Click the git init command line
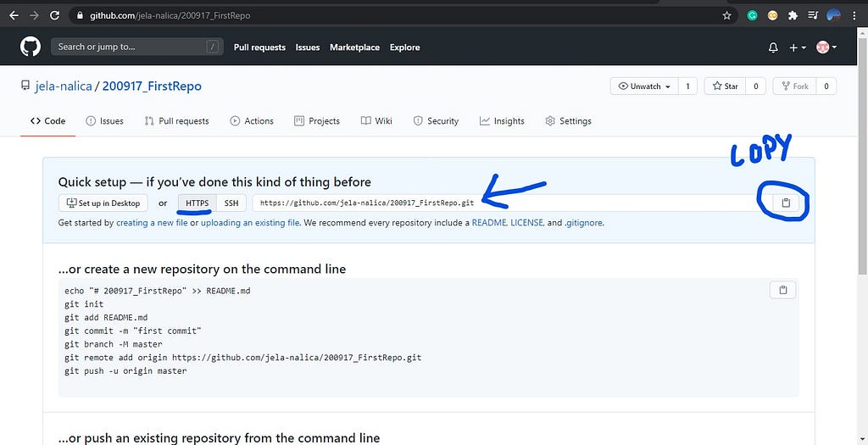The width and height of the screenshot is (868, 445). click(x=84, y=303)
